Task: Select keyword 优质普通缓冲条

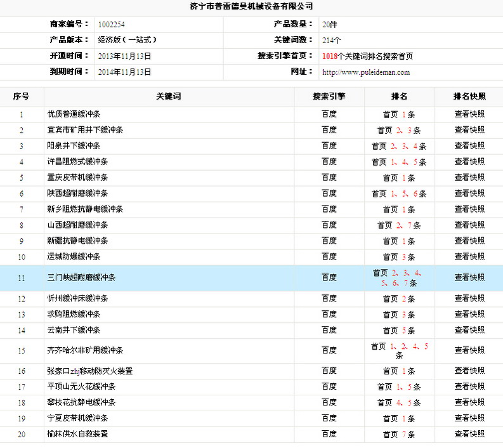Action: click(74, 114)
